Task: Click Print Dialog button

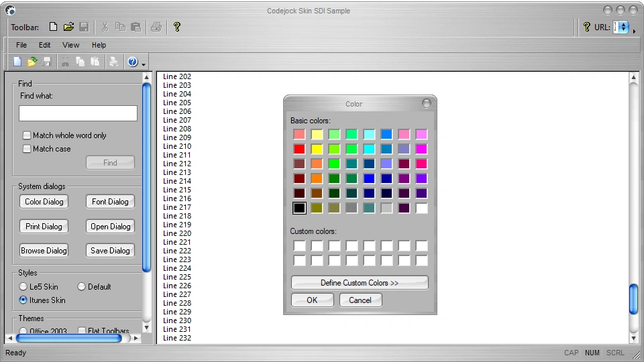Action: tap(44, 226)
